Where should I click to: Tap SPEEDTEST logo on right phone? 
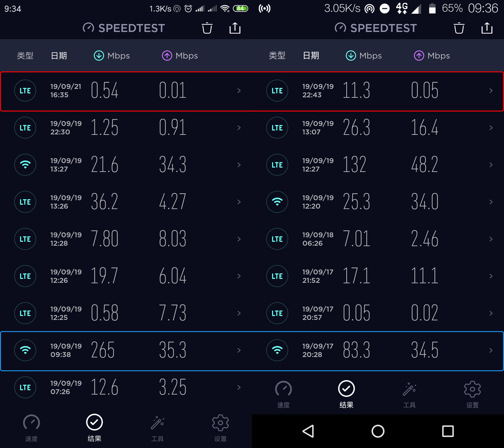pos(376,28)
